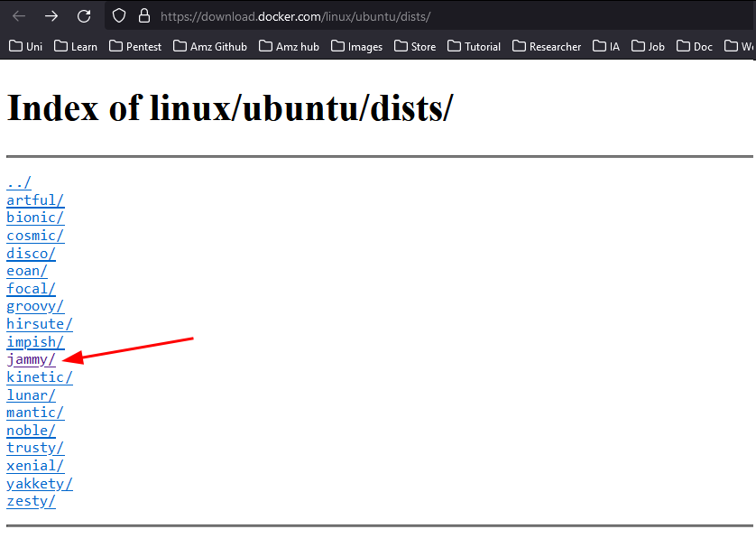The width and height of the screenshot is (756, 557).
Task: Open the focal/ directory link
Action: tap(31, 289)
